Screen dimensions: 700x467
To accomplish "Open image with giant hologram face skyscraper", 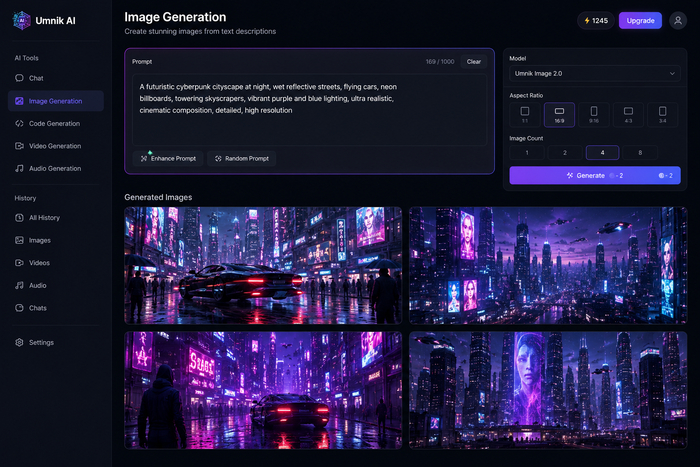I will (x=548, y=390).
